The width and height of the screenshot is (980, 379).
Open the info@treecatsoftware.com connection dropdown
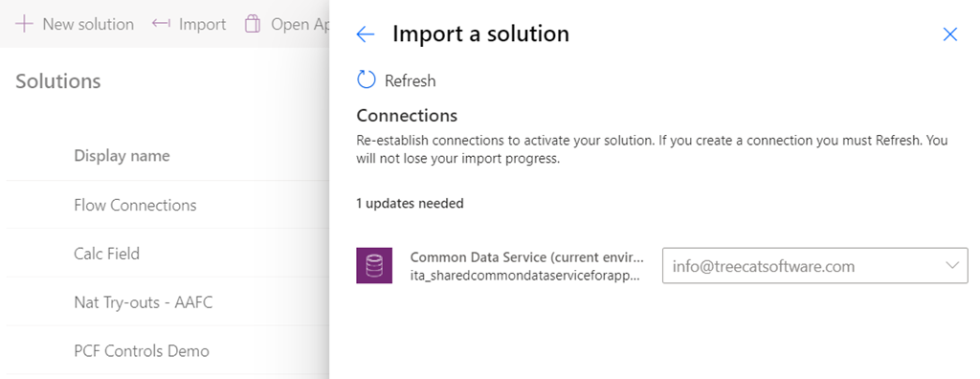pyautogui.click(x=815, y=266)
